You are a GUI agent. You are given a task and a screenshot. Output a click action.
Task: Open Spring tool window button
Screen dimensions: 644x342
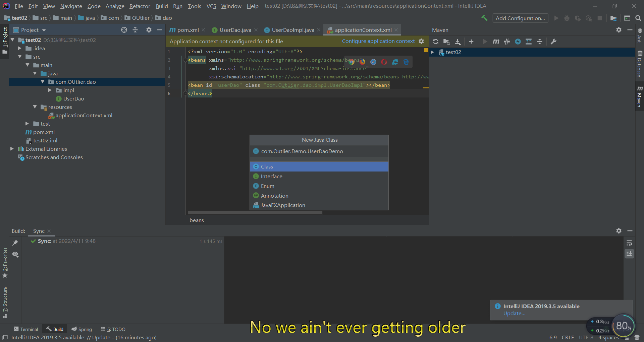tap(82, 329)
